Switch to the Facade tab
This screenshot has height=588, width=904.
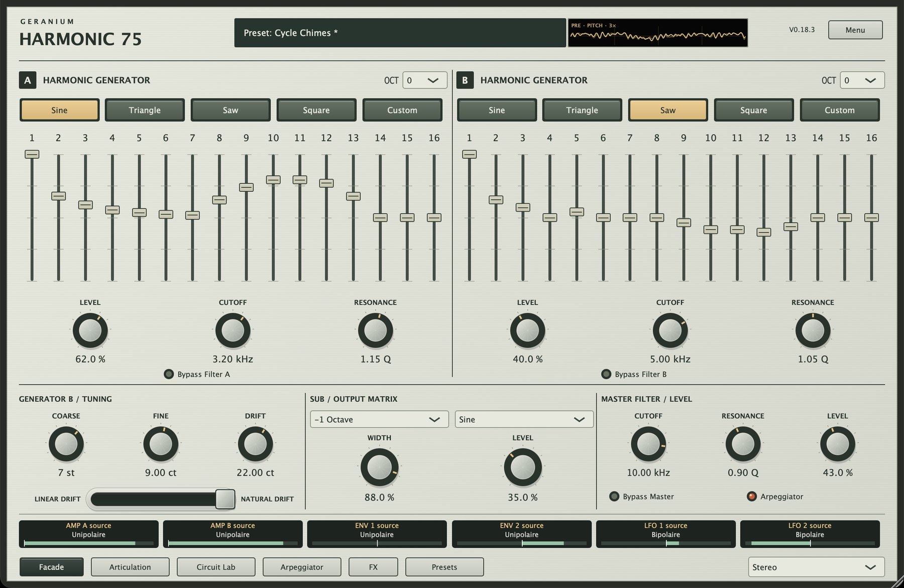pos(52,567)
